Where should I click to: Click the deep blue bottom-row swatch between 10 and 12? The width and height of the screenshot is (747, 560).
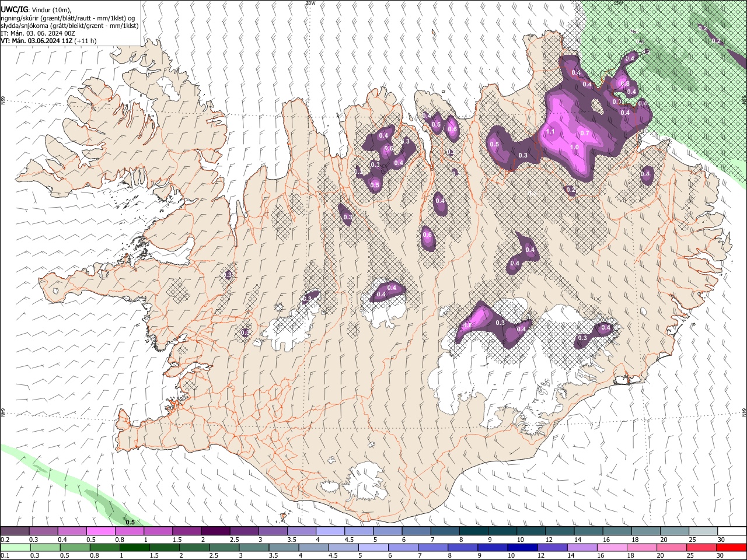click(x=522, y=547)
